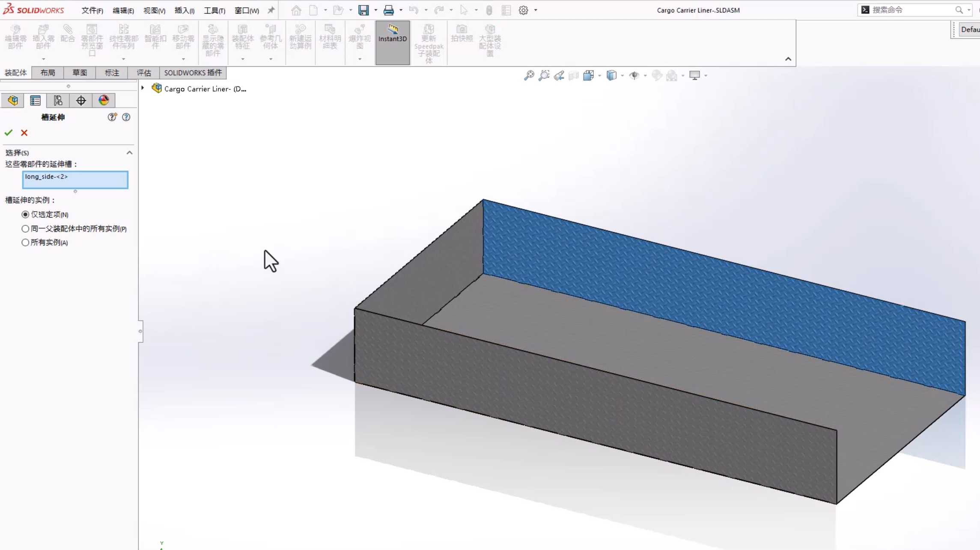Pin the menu bar with pushpin icon
The height and width of the screenshot is (550, 980).
coord(271,10)
